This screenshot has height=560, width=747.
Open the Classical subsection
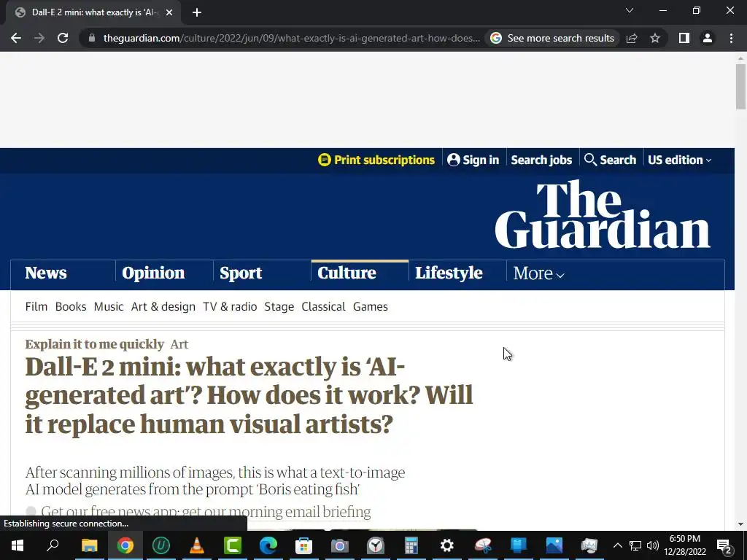click(323, 307)
